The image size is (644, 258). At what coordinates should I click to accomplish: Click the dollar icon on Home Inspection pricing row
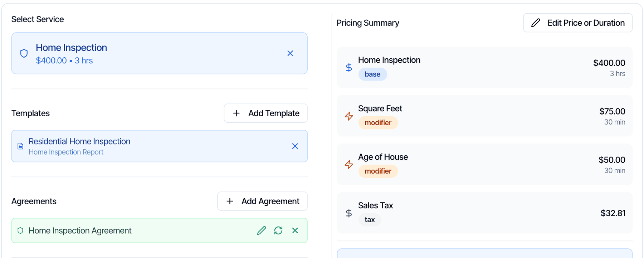(x=349, y=68)
